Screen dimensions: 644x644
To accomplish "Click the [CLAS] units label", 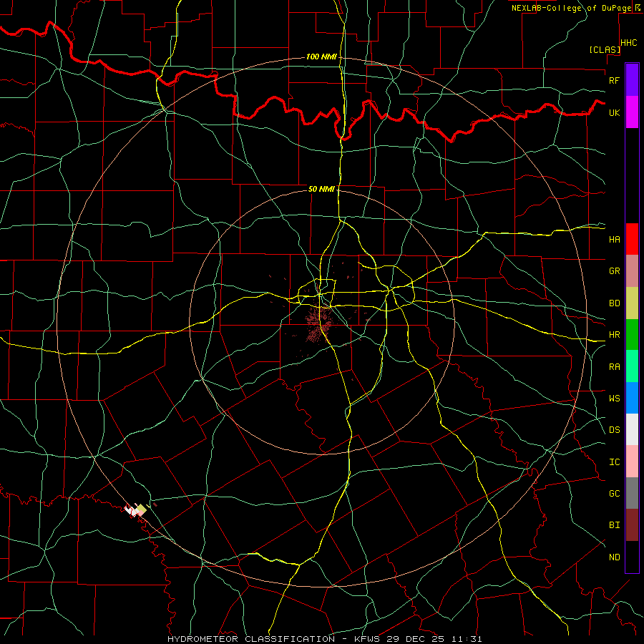I will pos(605,49).
